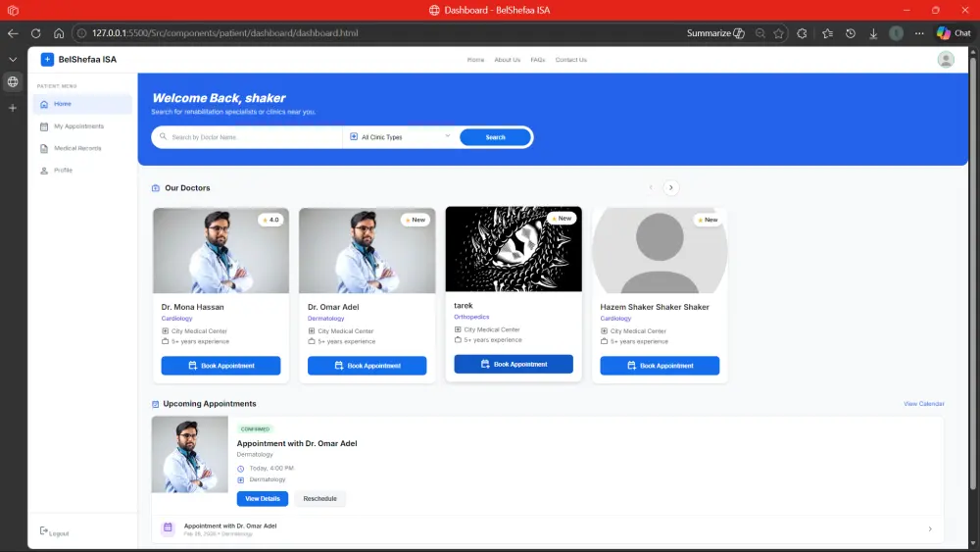The width and height of the screenshot is (980, 552).
Task: Open new tab with plus icon
Action: pyautogui.click(x=13, y=108)
